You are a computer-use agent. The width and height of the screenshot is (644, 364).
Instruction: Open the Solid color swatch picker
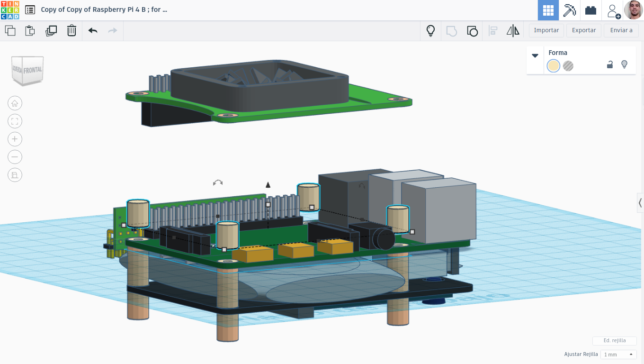pyautogui.click(x=553, y=66)
